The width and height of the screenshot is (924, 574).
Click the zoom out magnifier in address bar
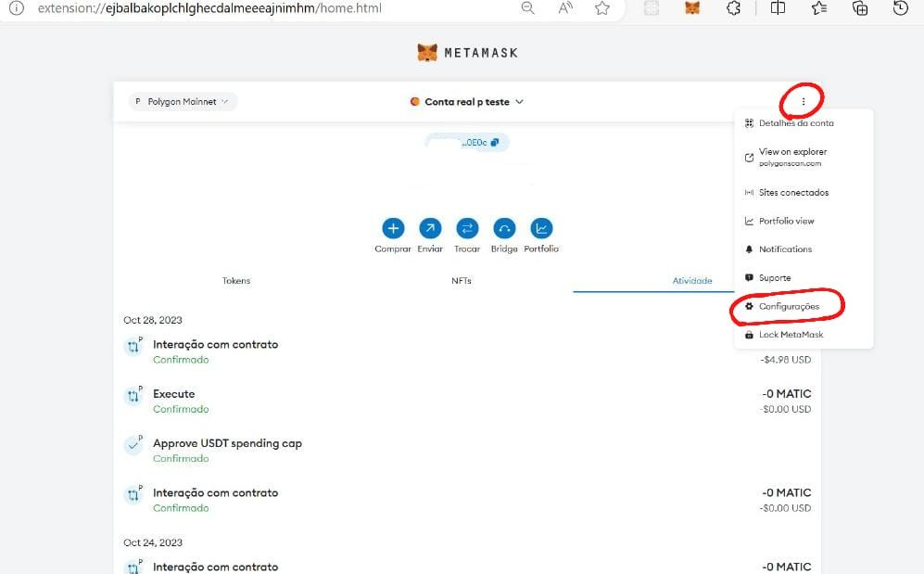point(528,8)
